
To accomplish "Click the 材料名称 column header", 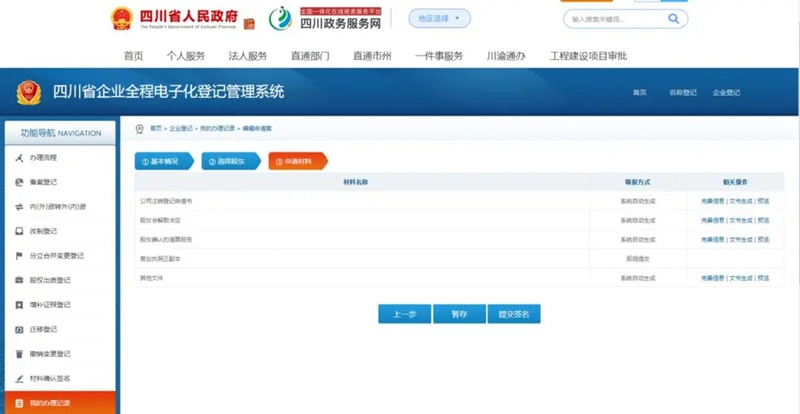I will pos(356,182).
